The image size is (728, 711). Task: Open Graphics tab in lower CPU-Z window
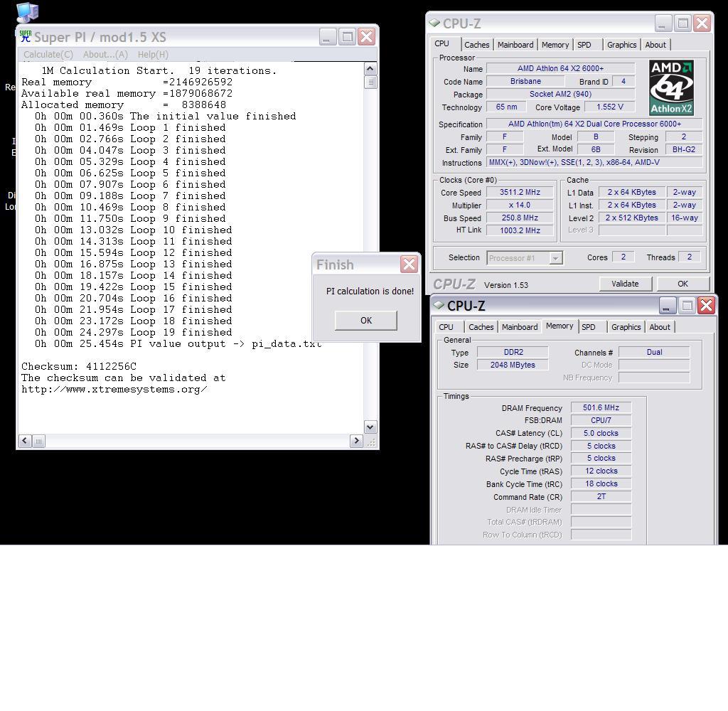(x=626, y=327)
